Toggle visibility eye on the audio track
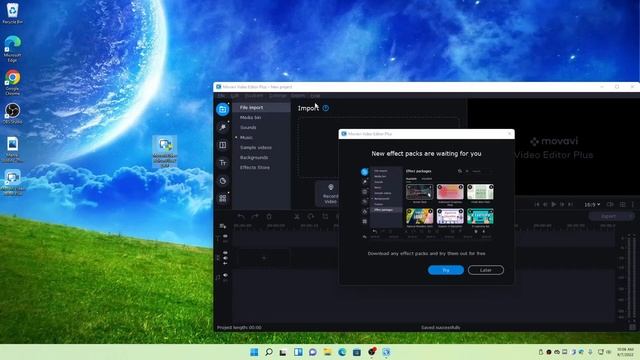 tap(225, 276)
